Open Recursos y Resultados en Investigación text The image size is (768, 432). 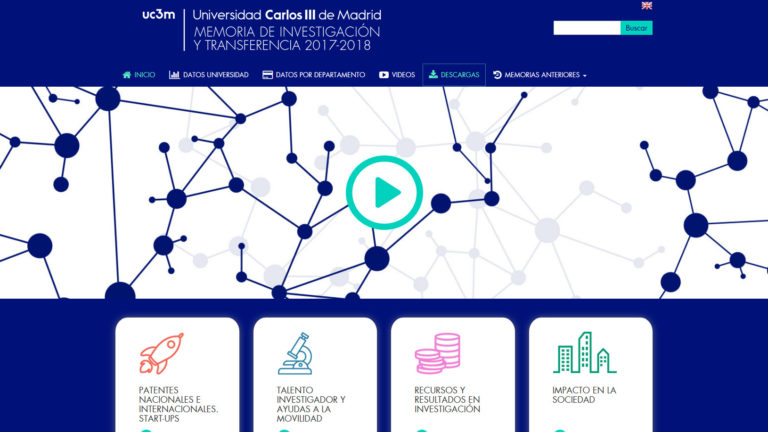pyautogui.click(x=447, y=400)
